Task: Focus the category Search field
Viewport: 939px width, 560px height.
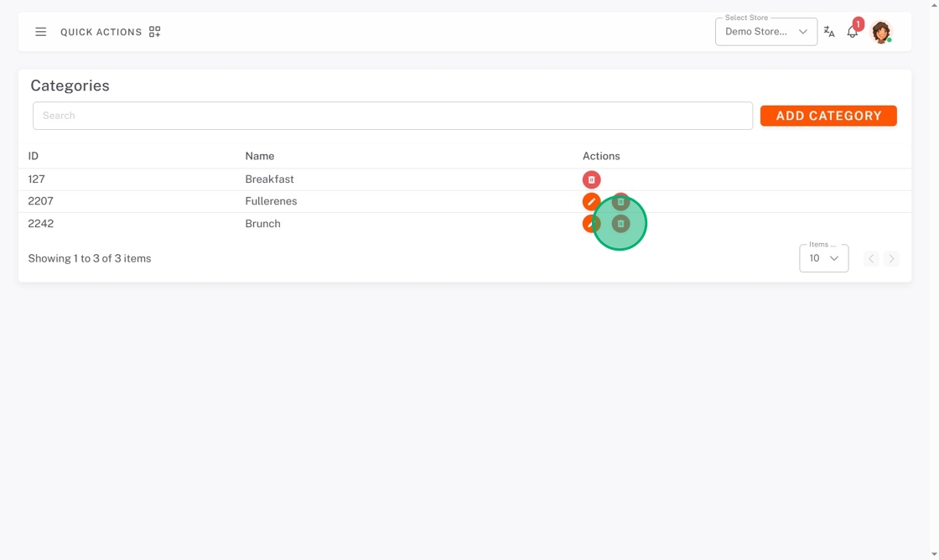Action: tap(392, 116)
